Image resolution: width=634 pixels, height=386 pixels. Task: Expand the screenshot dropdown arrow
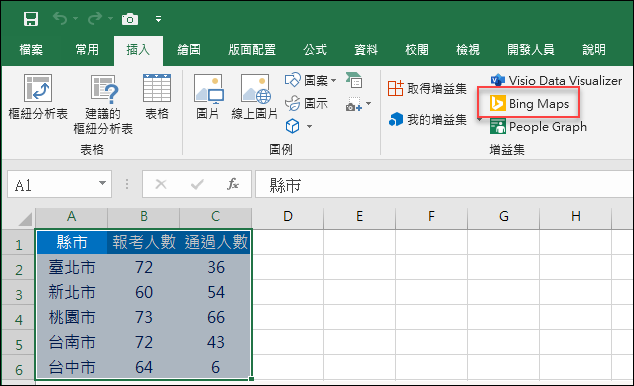click(x=368, y=104)
